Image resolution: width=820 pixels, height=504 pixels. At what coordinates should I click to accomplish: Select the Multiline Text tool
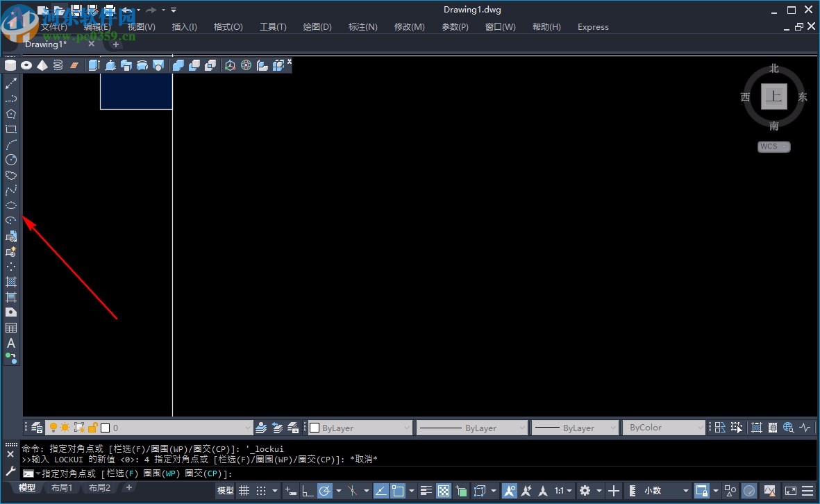(x=11, y=343)
